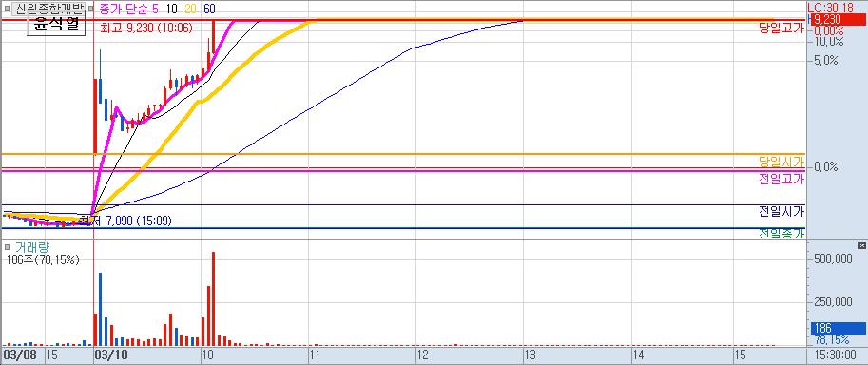Click the 윤석열 annotation text box
Image resolution: width=868 pixels, height=365 pixels.
click(x=56, y=25)
